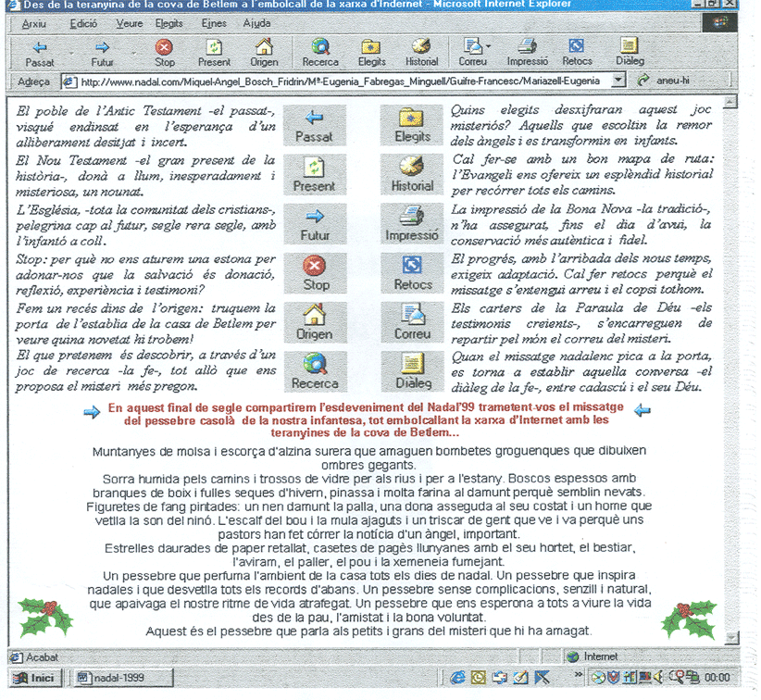
Task: Click the Futur forward toolbar button
Action: 102,54
